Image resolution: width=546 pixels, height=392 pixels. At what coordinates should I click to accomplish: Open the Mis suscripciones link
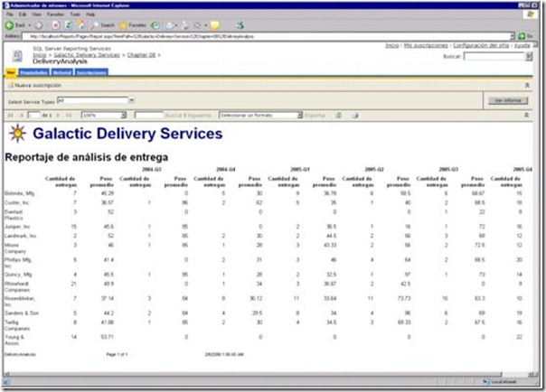point(426,45)
